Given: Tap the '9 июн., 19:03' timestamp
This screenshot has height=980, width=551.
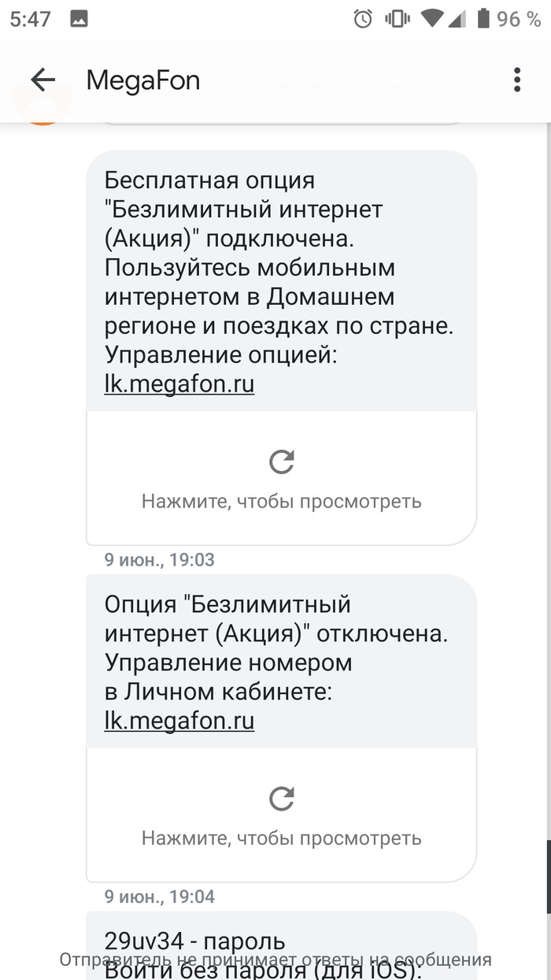Looking at the screenshot, I should pyautogui.click(x=159, y=560).
